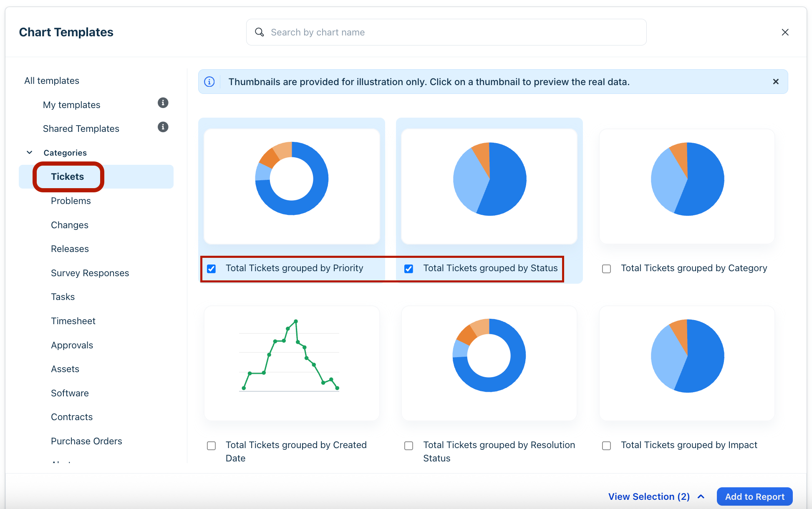Dismiss the thumbnails info banner
812x509 pixels.
[x=776, y=82]
